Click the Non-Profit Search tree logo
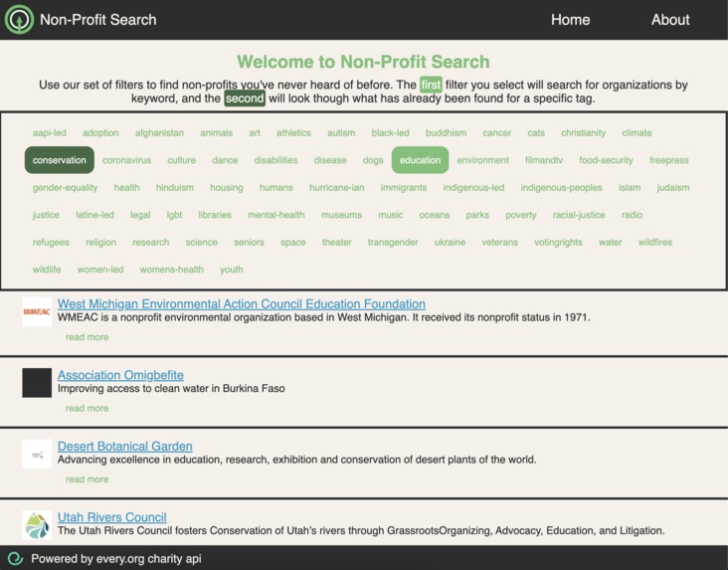 coord(19,20)
